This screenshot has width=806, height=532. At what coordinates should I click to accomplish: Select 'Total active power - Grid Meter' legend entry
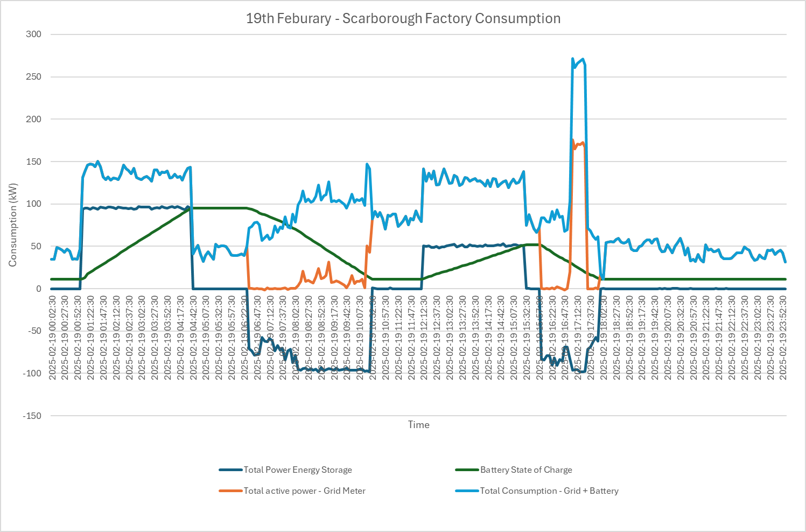pos(304,491)
